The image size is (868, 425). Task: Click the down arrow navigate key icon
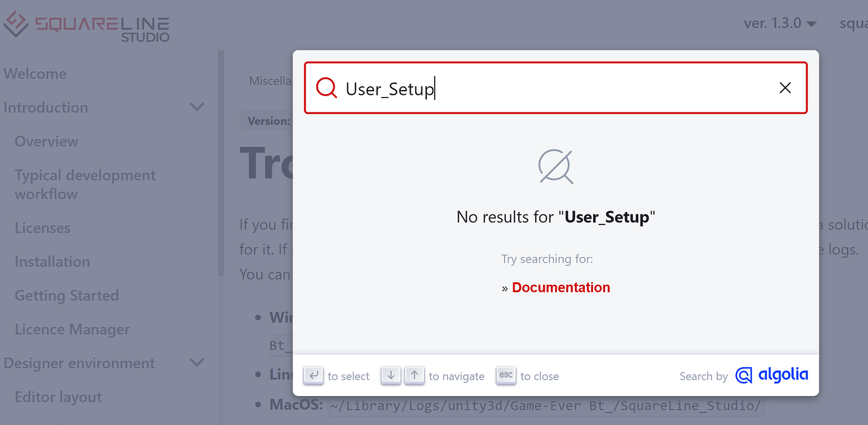pyautogui.click(x=391, y=375)
